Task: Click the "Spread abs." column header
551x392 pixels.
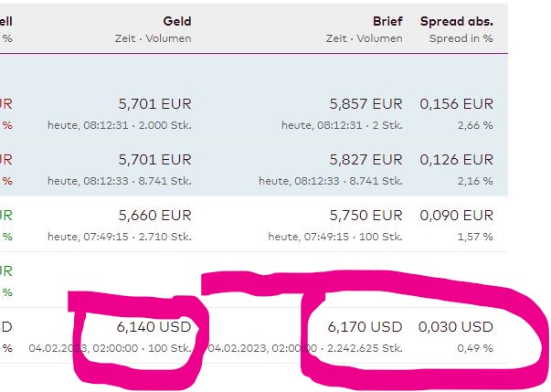Action: coord(456,20)
